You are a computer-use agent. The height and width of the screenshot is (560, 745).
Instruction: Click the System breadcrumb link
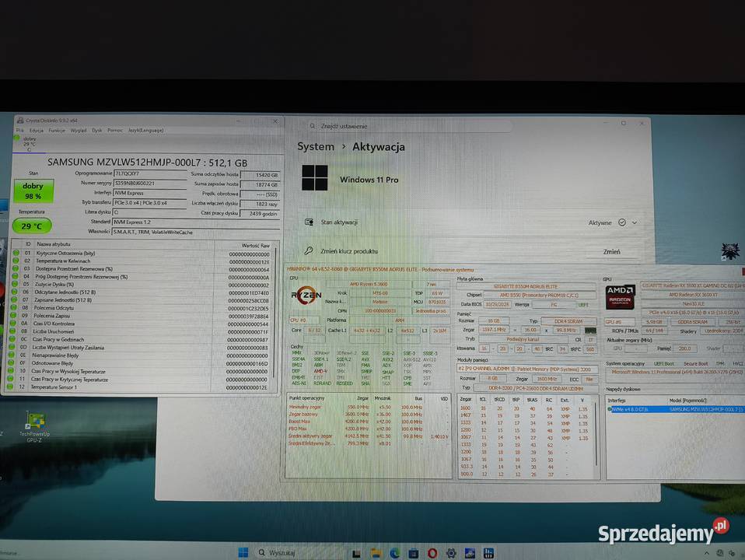point(316,146)
